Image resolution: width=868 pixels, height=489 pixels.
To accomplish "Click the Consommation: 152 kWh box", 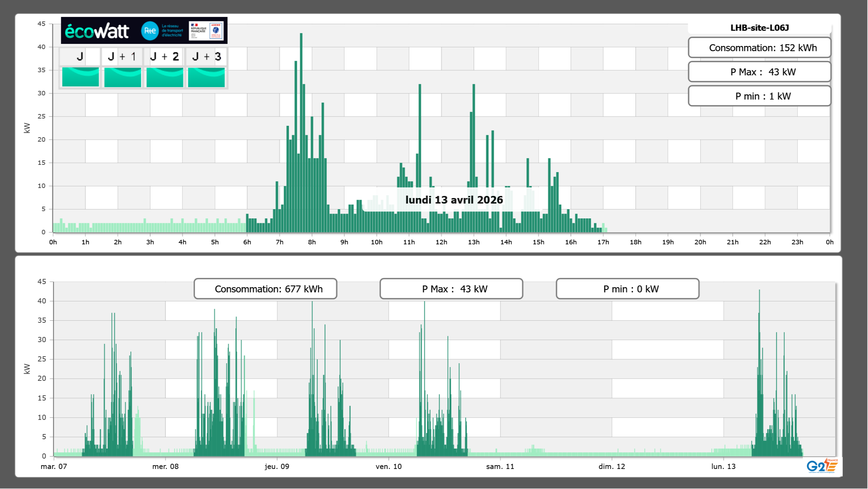I will 759,48.
